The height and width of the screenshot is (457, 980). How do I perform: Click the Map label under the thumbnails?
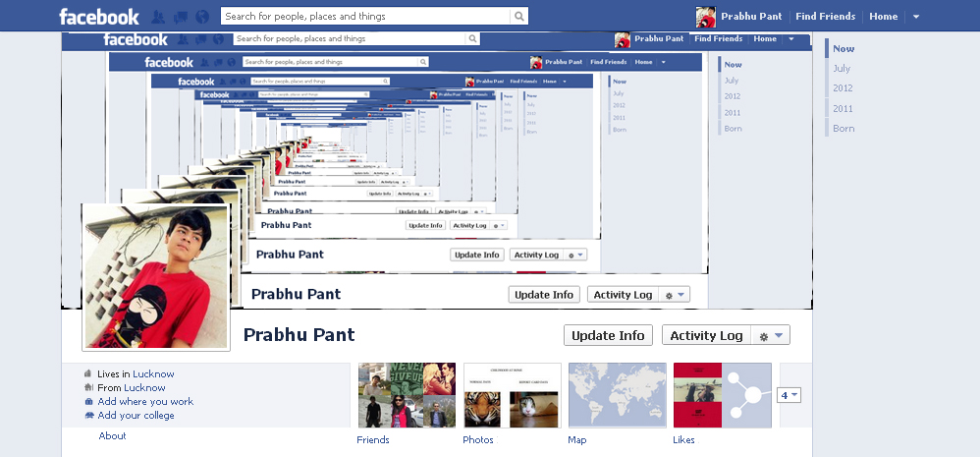coord(576,440)
